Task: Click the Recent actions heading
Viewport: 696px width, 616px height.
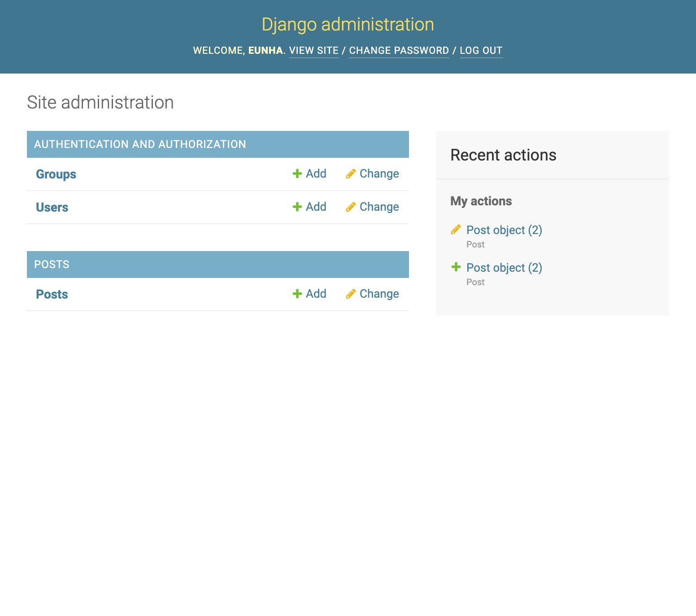Action: click(x=503, y=155)
